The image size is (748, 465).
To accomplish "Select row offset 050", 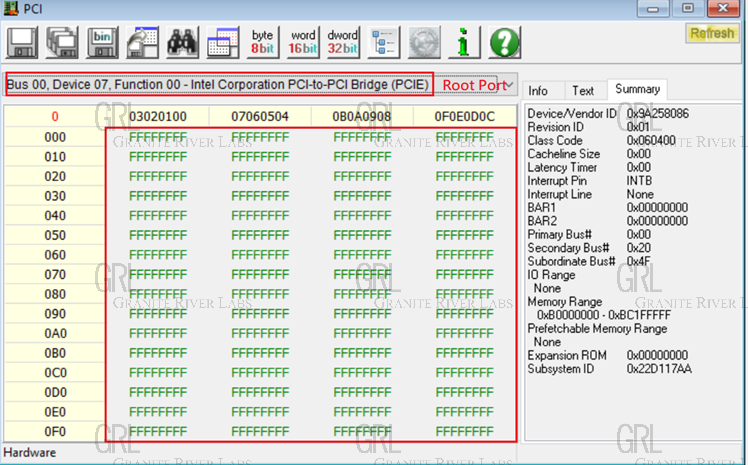I will (55, 235).
